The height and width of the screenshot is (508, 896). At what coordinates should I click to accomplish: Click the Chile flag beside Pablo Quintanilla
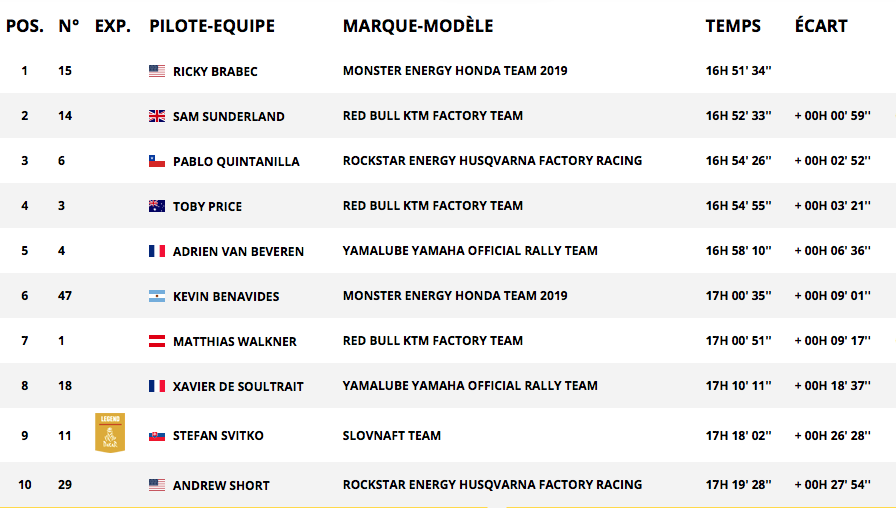click(x=156, y=161)
